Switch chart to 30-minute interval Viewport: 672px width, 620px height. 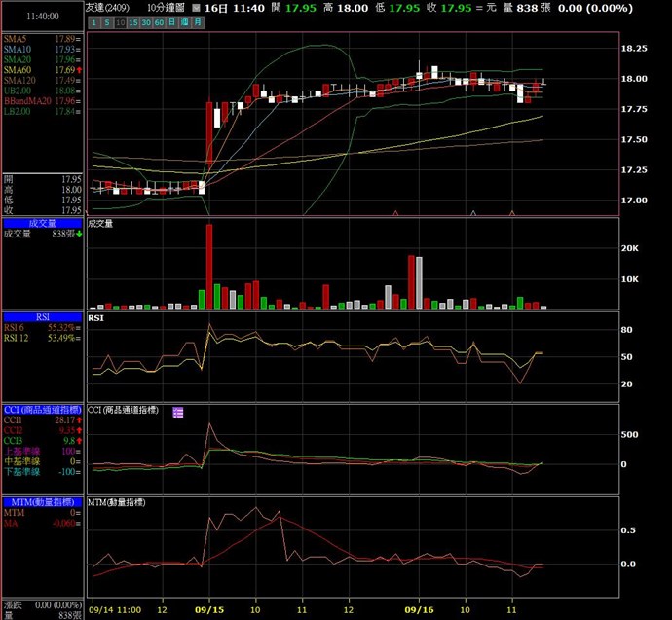[x=145, y=21]
